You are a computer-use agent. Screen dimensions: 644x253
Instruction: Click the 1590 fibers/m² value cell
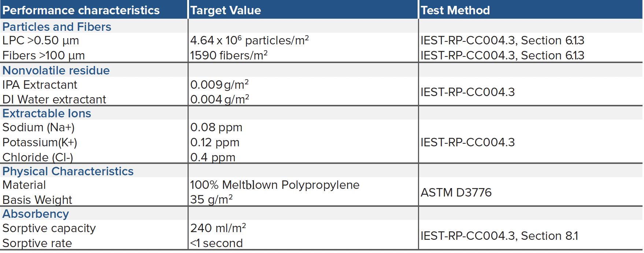click(x=229, y=55)
